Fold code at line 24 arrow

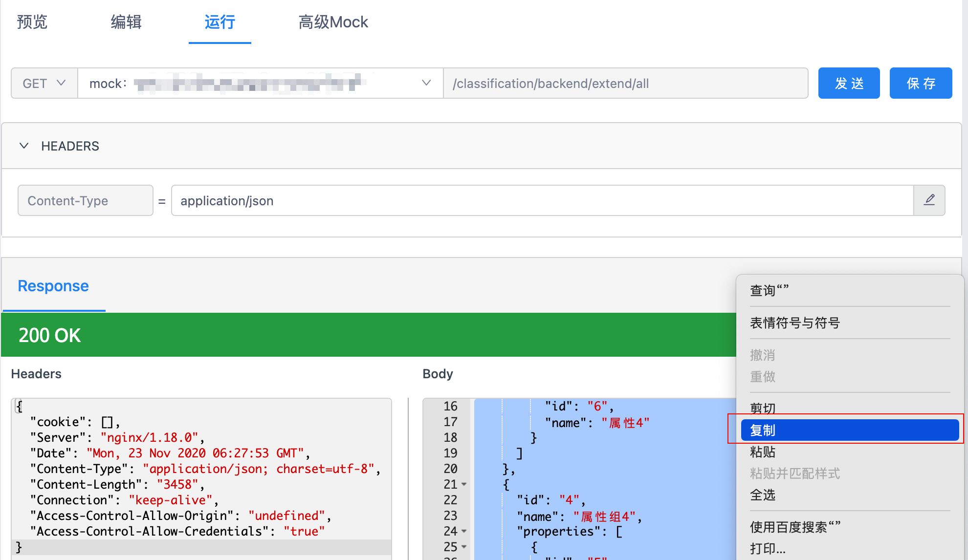pos(464,531)
